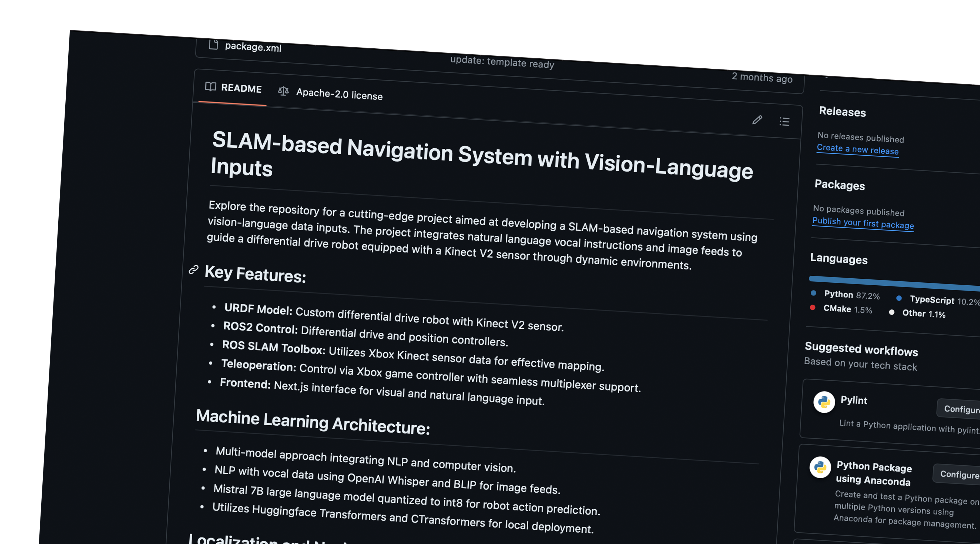
Task: Switch to the README tab
Action: coord(233,88)
